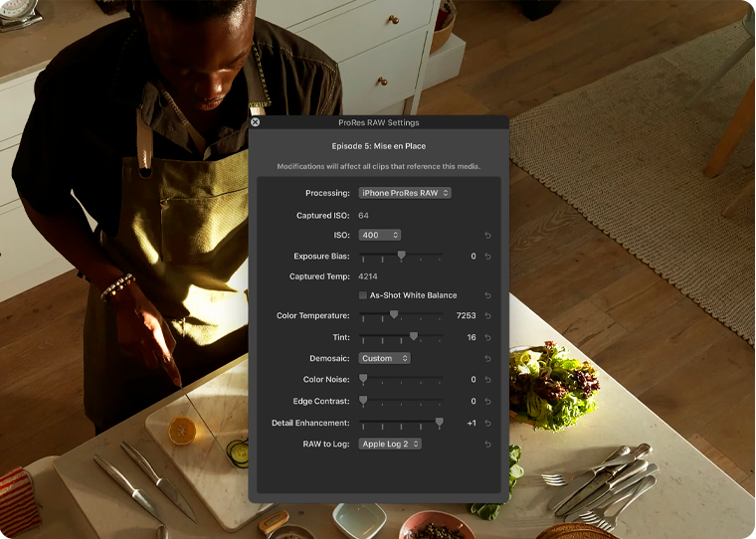Click the Color Noise value 0
The height and width of the screenshot is (539, 756).
(x=473, y=380)
